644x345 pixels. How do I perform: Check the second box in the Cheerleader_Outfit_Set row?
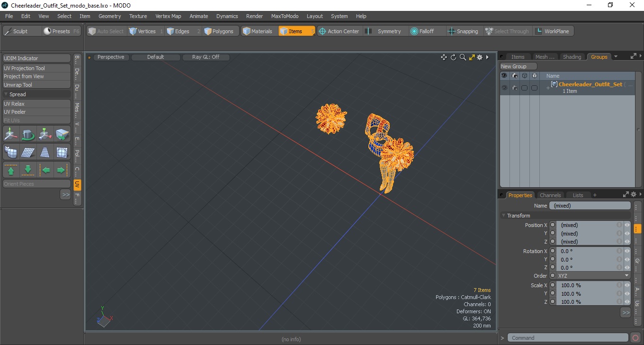[x=534, y=88]
